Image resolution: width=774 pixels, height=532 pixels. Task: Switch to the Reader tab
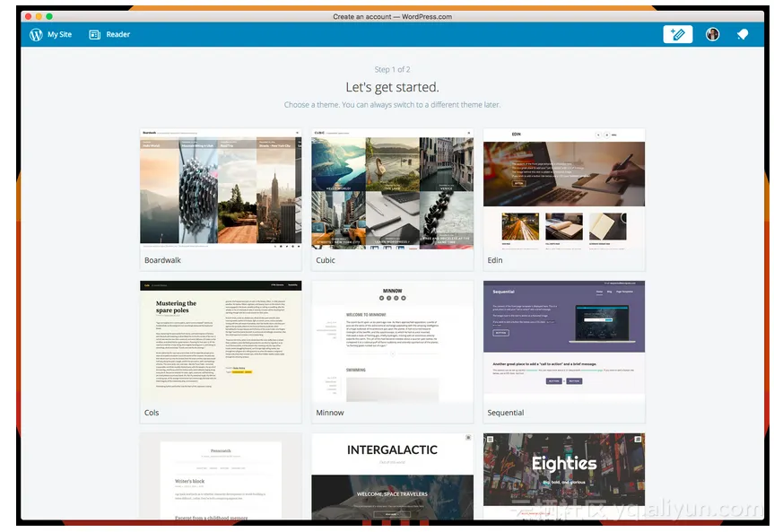[x=118, y=35]
